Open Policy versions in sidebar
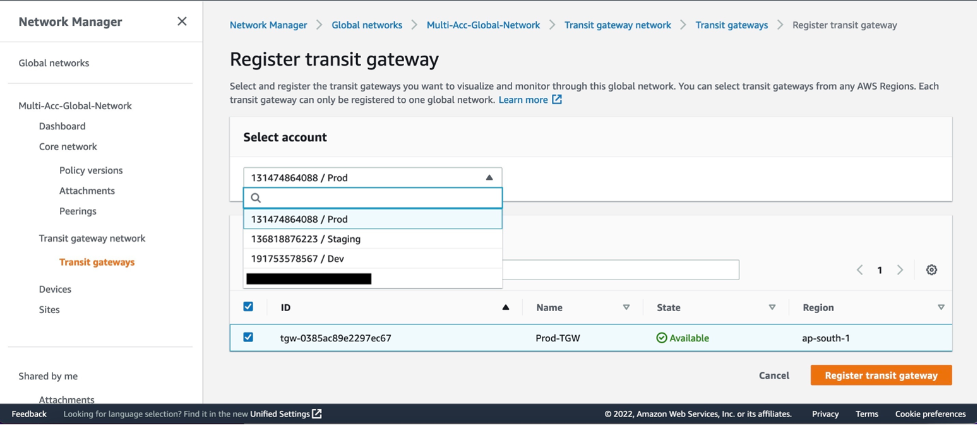980x426 pixels. coord(92,170)
